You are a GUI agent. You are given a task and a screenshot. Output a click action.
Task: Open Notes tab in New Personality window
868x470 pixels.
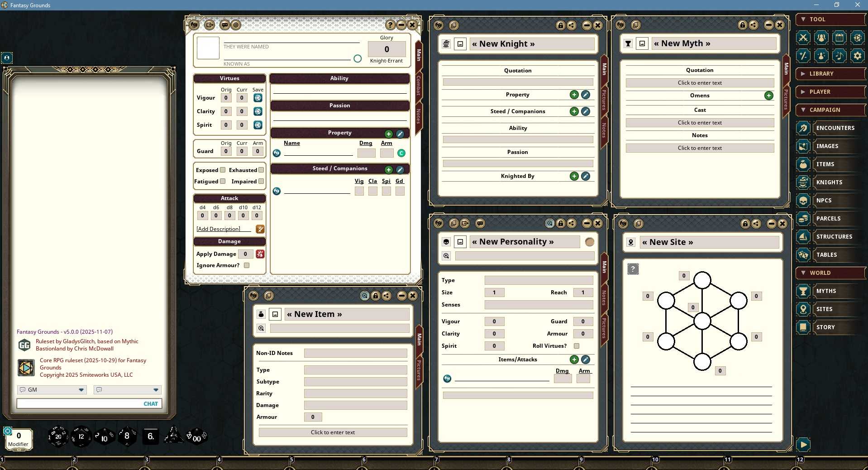(x=604, y=297)
